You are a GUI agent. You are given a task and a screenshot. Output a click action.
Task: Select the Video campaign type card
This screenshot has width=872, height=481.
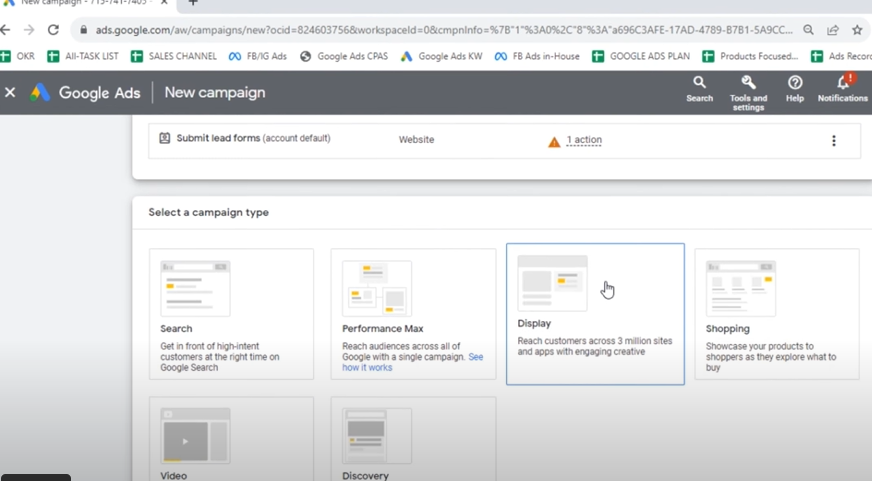[231, 440]
